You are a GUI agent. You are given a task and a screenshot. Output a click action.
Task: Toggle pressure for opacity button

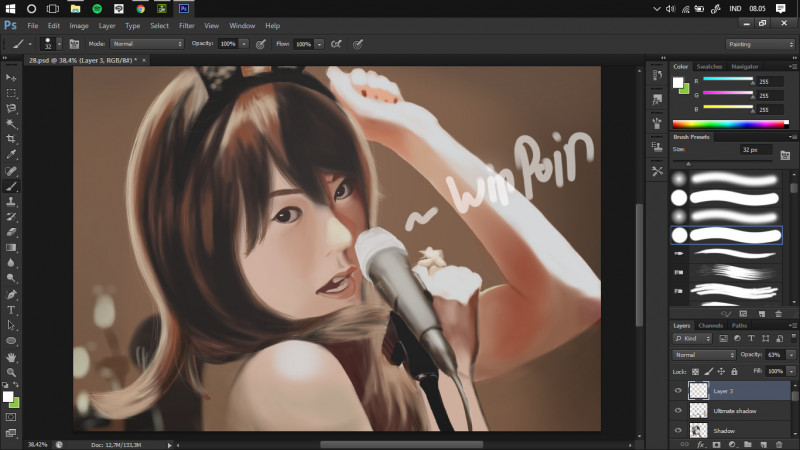pos(261,44)
